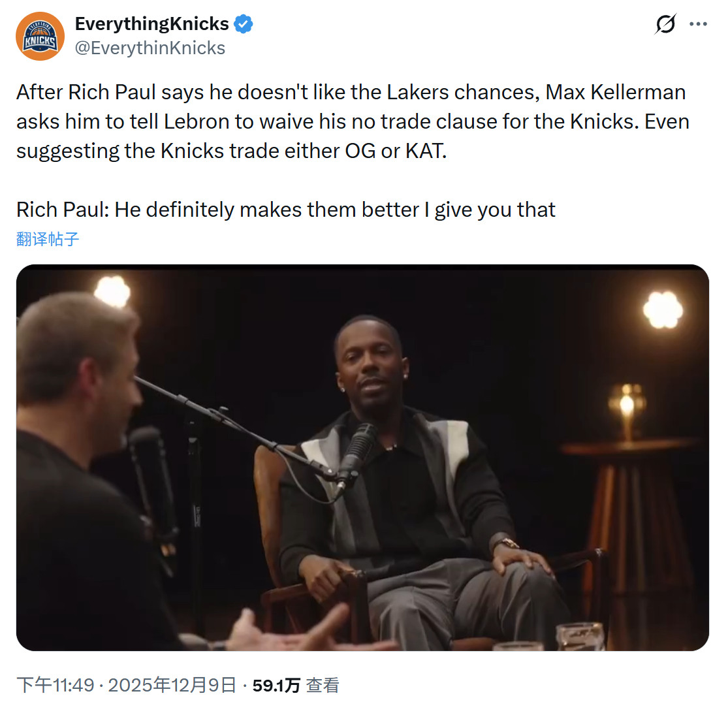This screenshot has height=715, width=728.
Task: Translate the post via 翻译帖子
Action: coord(48,239)
